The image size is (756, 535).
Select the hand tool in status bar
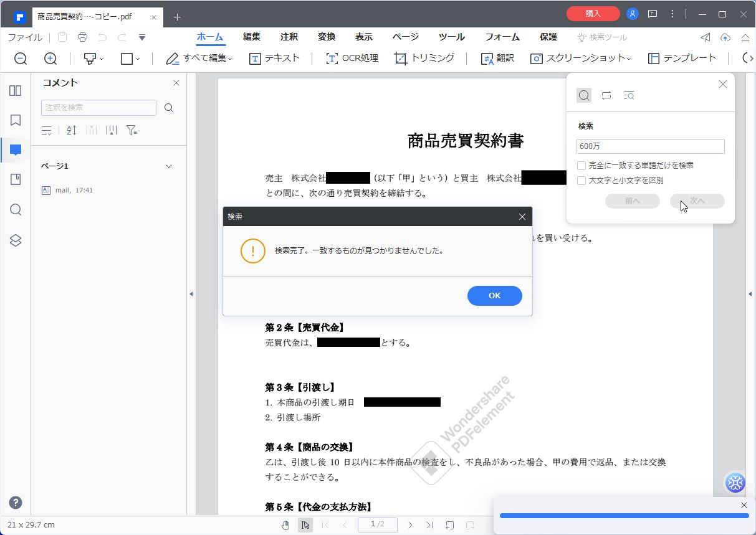tap(285, 525)
